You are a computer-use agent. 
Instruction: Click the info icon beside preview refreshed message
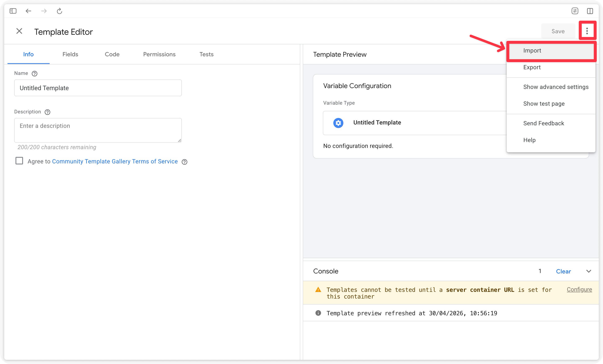click(x=318, y=313)
